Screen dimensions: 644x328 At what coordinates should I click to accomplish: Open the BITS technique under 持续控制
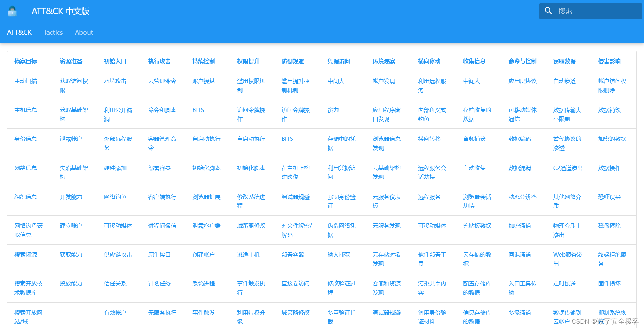pos(198,110)
